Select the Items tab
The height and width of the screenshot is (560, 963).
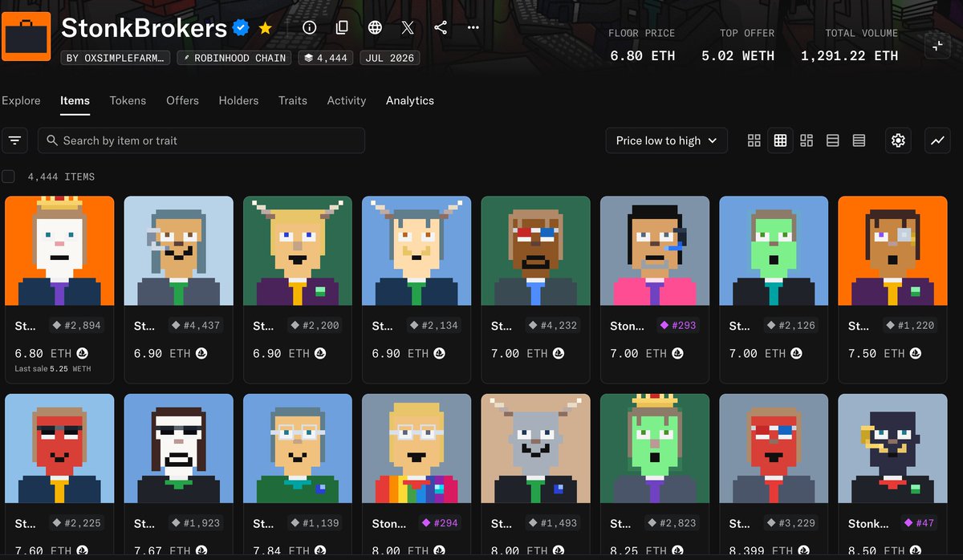75,100
